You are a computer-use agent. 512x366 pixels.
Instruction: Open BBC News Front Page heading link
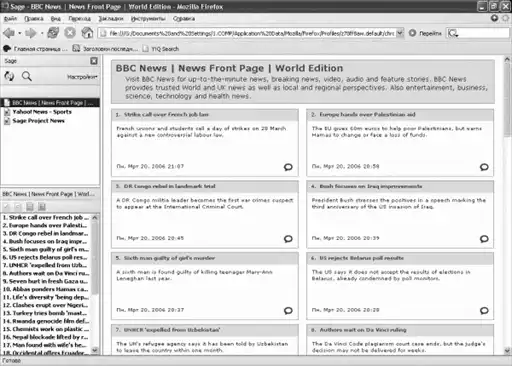point(229,68)
